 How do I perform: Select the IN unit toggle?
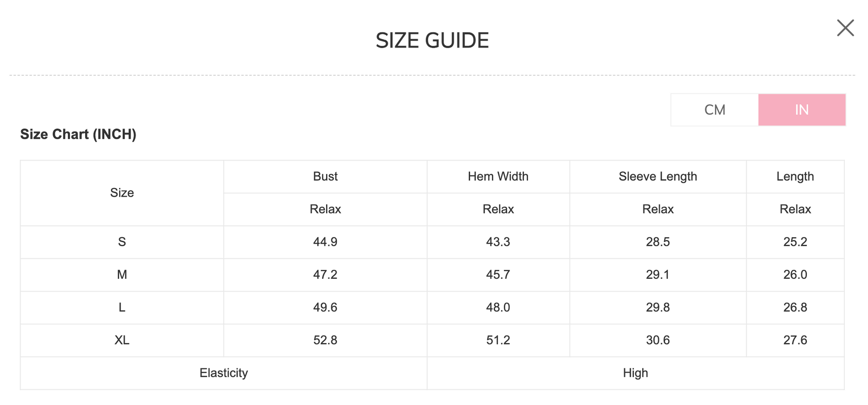pyautogui.click(x=802, y=110)
